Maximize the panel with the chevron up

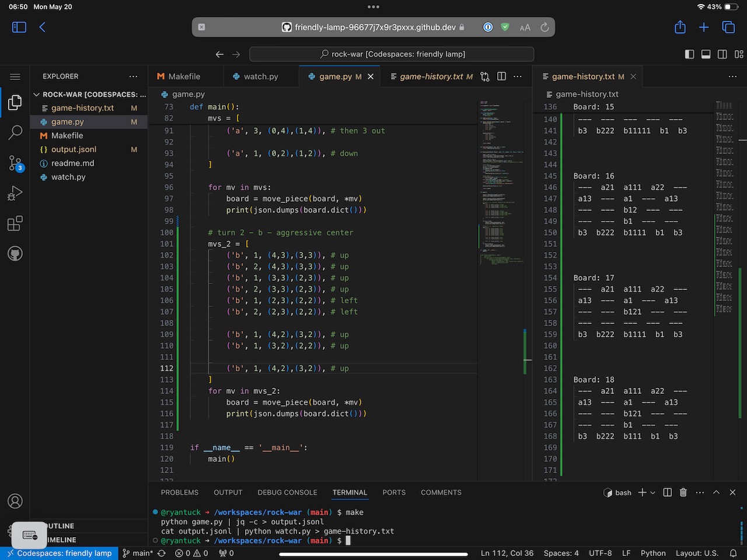716,492
